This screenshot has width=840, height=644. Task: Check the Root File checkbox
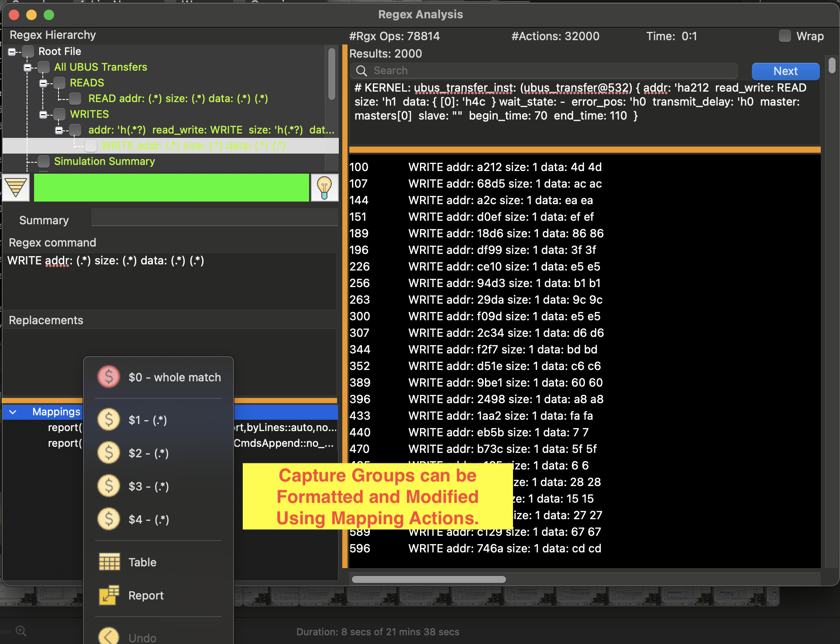[x=28, y=51]
